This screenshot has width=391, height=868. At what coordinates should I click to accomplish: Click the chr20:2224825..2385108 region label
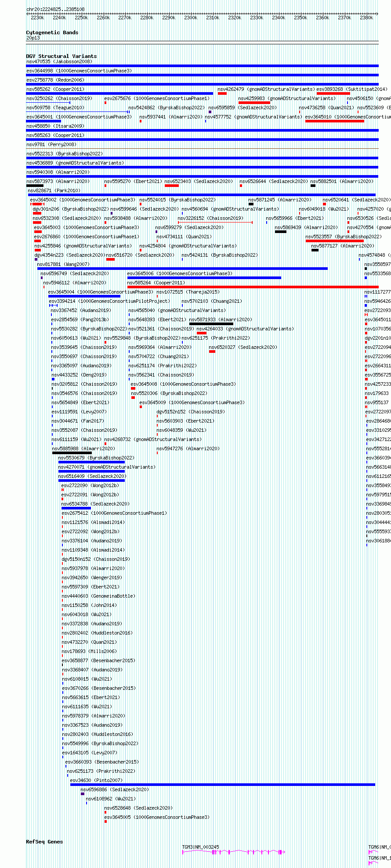55,9
